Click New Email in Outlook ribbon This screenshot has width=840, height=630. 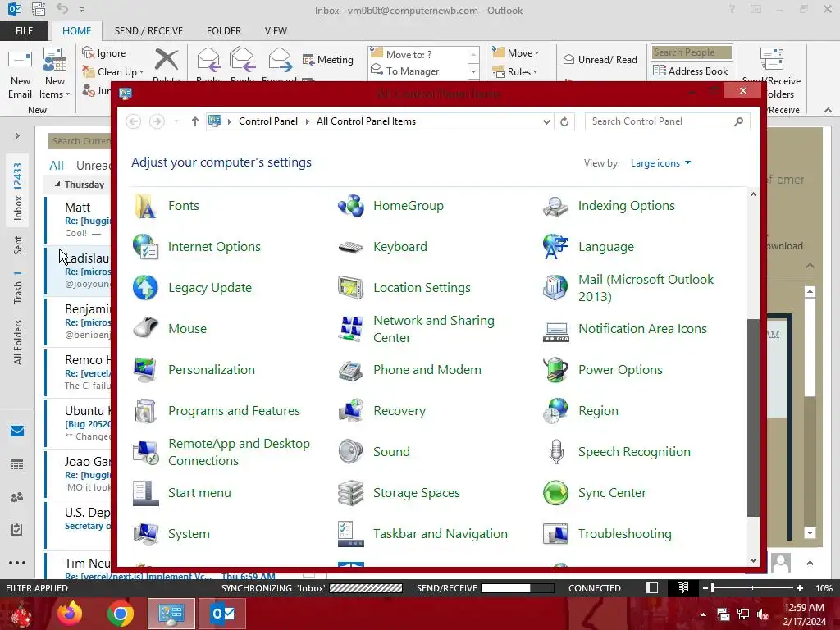(21, 75)
